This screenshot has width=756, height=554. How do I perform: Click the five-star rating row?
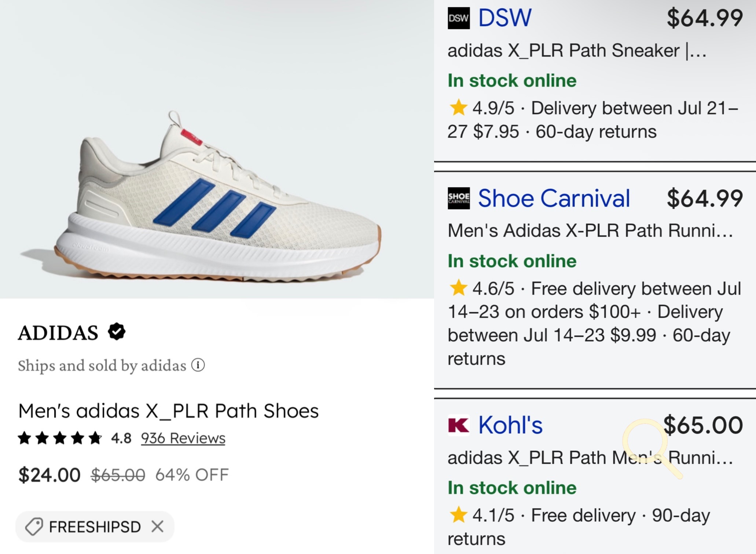tap(60, 438)
